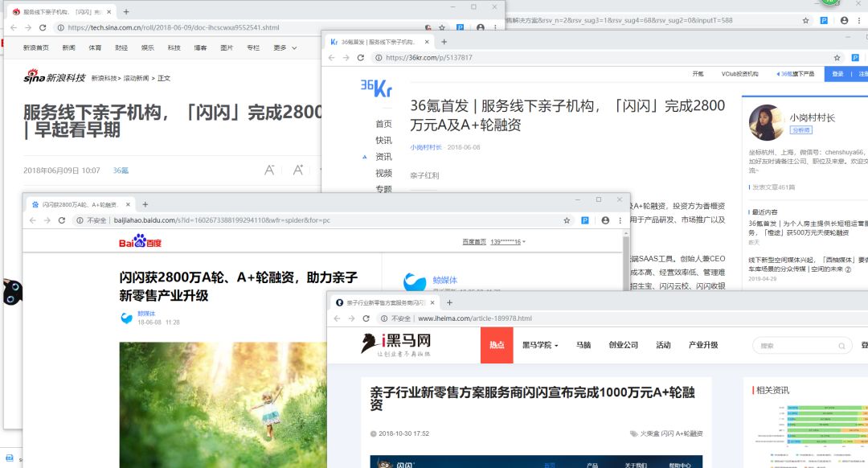Reload the 36kr page
868x468 pixels.
[x=360, y=58]
